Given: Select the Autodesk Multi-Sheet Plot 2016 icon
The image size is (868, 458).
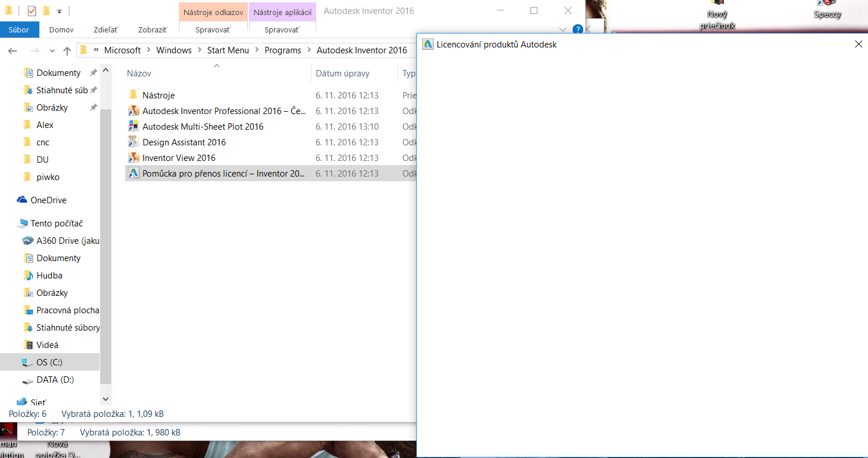Looking at the screenshot, I should click(134, 127).
